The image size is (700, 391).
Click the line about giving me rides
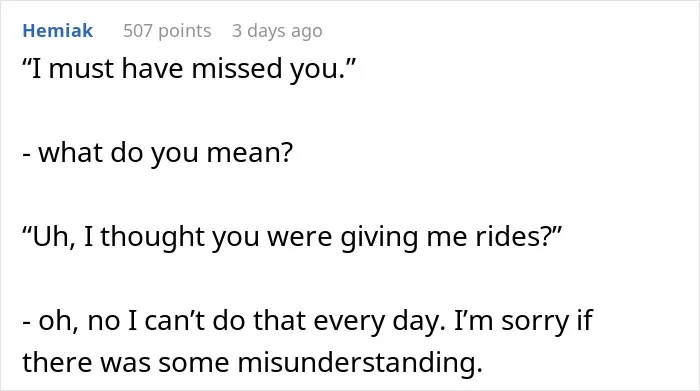(292, 237)
